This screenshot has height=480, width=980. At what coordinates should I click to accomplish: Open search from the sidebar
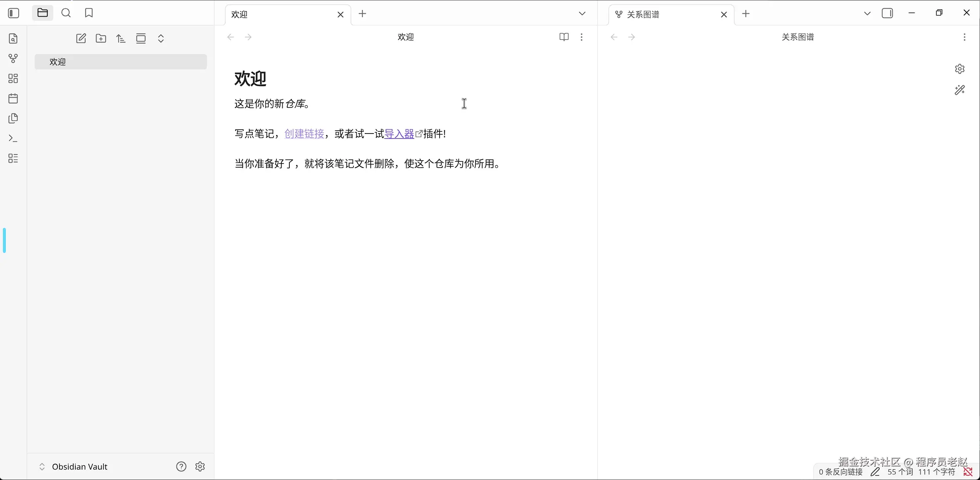(x=66, y=13)
